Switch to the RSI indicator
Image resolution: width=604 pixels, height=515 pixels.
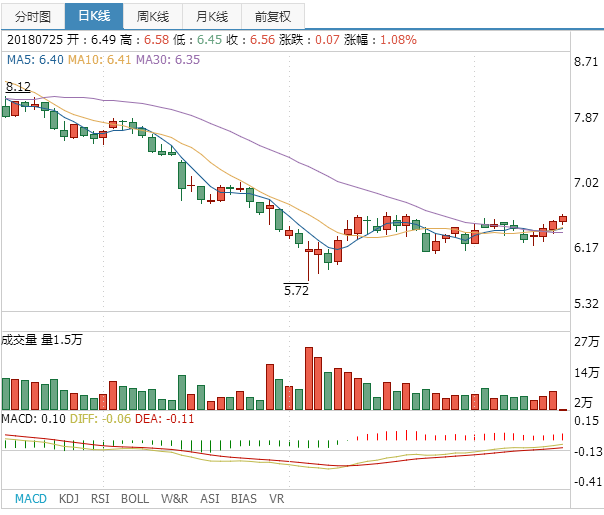coord(100,499)
